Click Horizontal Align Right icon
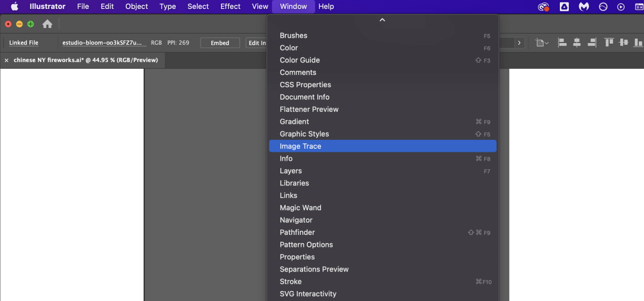 tap(592, 43)
